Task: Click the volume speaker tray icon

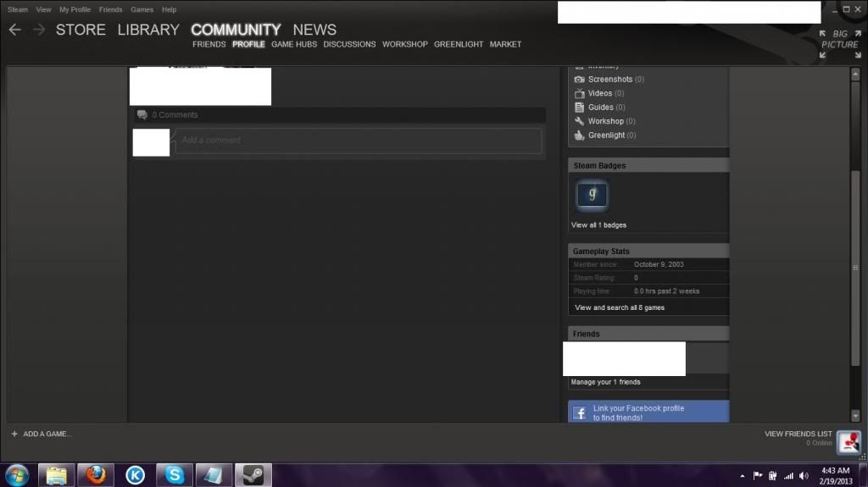Action: click(804, 476)
